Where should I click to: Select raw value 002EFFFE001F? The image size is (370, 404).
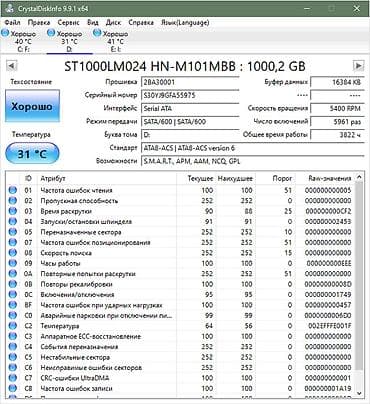[330, 326]
